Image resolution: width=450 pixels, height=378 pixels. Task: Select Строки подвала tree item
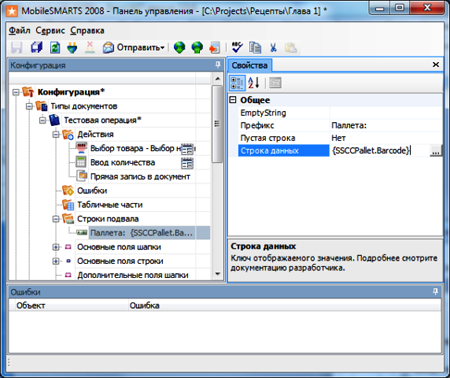click(x=108, y=219)
